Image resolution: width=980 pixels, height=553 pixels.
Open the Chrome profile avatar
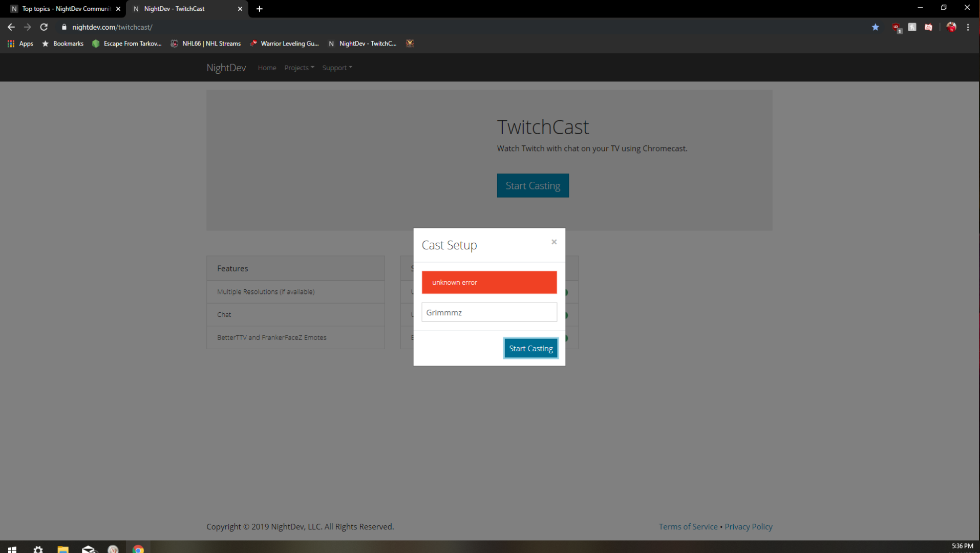[x=951, y=27]
